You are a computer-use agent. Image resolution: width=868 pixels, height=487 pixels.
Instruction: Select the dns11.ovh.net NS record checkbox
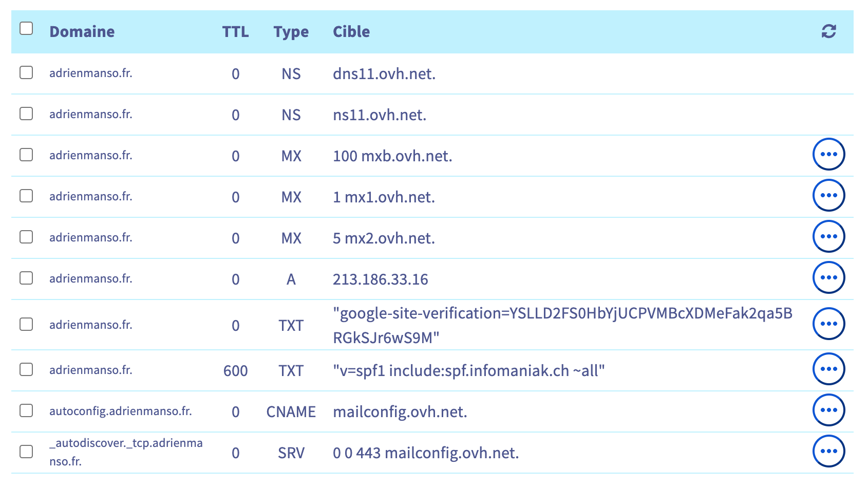(x=26, y=72)
